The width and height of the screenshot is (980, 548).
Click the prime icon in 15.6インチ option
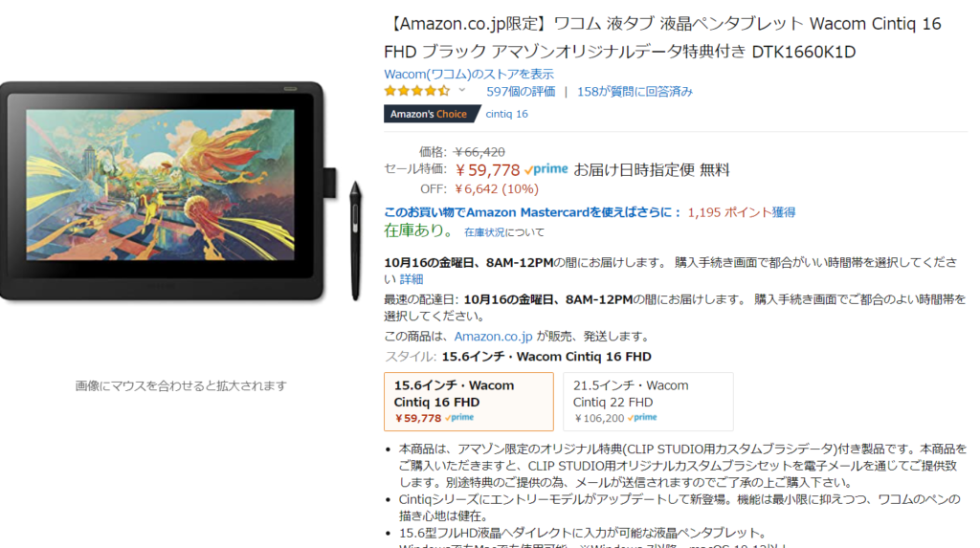tap(459, 417)
